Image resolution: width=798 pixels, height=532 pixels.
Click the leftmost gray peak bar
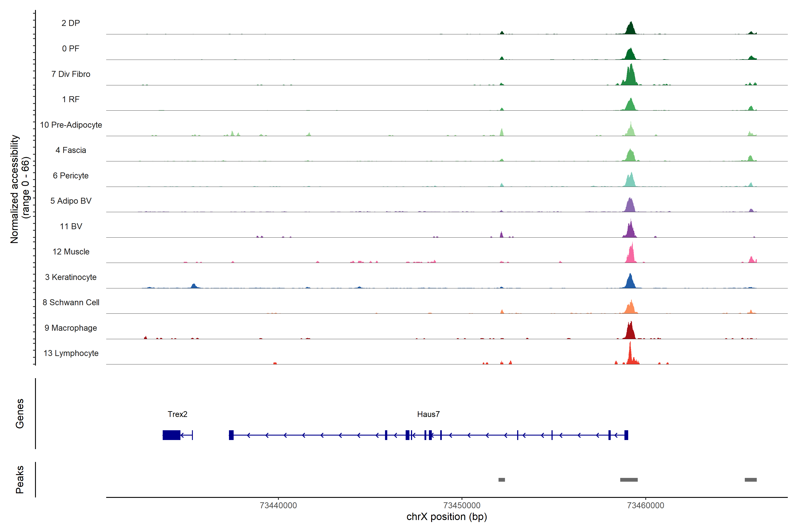click(x=501, y=479)
